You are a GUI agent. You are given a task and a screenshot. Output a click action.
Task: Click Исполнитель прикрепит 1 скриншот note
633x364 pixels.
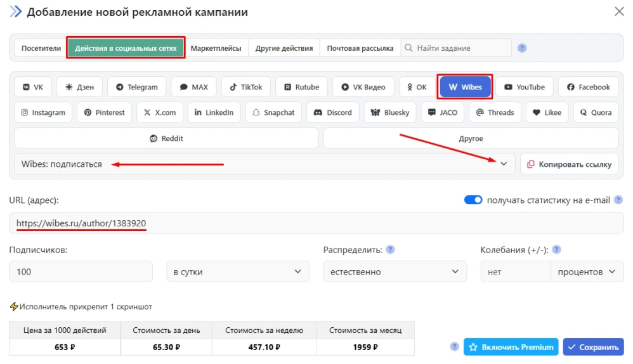(x=81, y=306)
